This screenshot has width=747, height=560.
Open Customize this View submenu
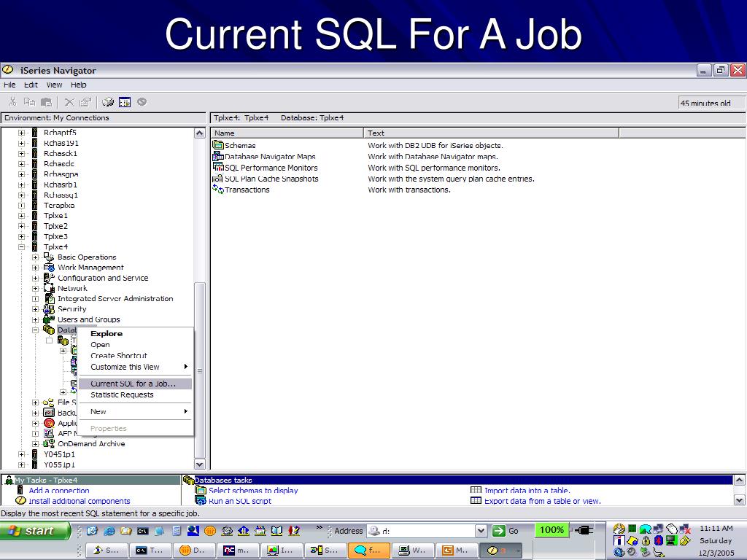tap(135, 367)
